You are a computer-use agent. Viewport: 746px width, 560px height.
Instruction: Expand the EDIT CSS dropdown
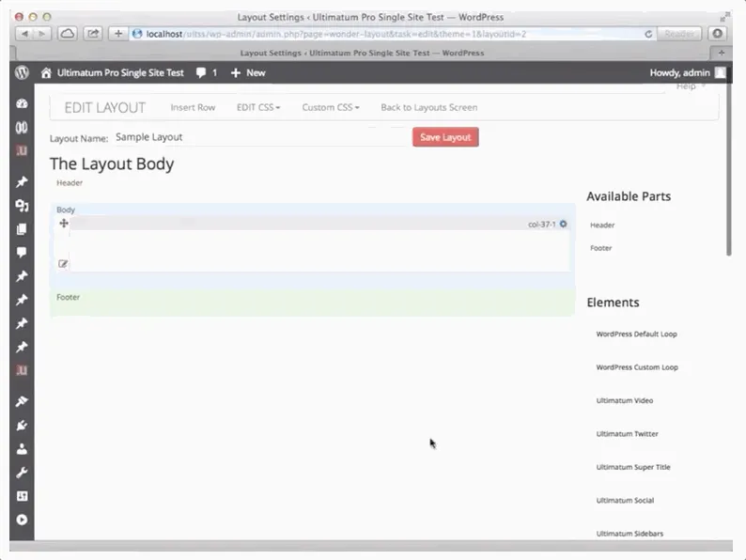tap(258, 107)
